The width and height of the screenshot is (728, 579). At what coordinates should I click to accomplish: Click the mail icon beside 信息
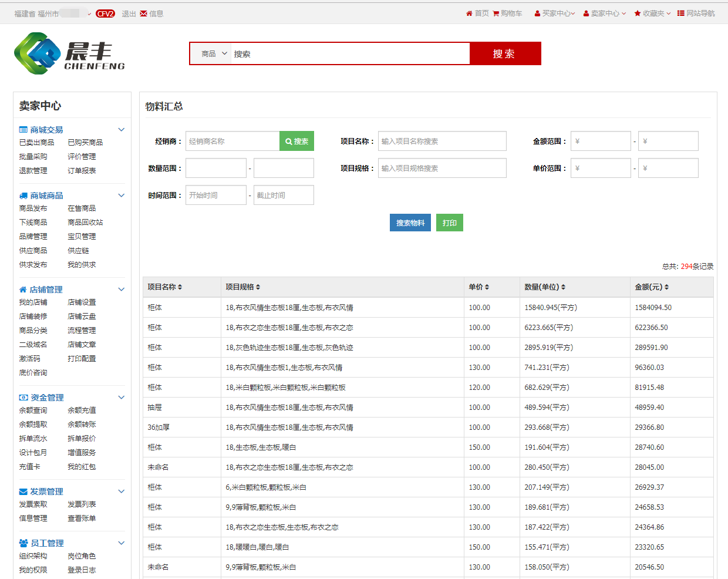click(143, 14)
